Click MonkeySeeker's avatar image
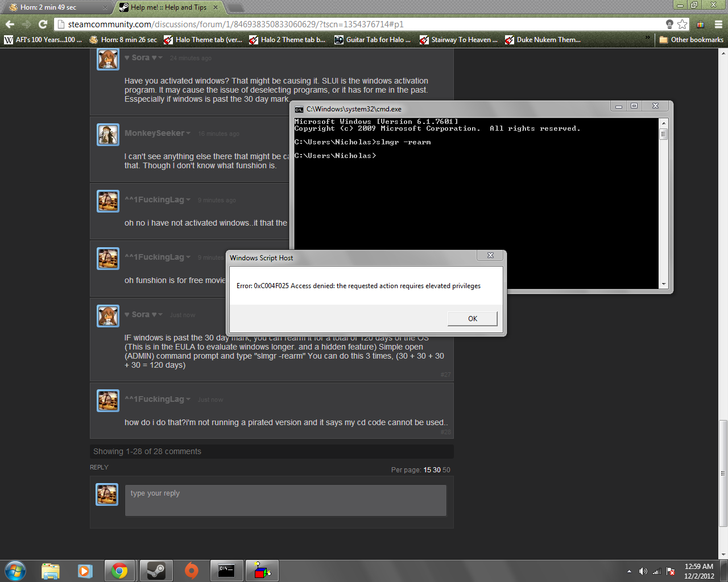This screenshot has height=582, width=728. (x=108, y=135)
